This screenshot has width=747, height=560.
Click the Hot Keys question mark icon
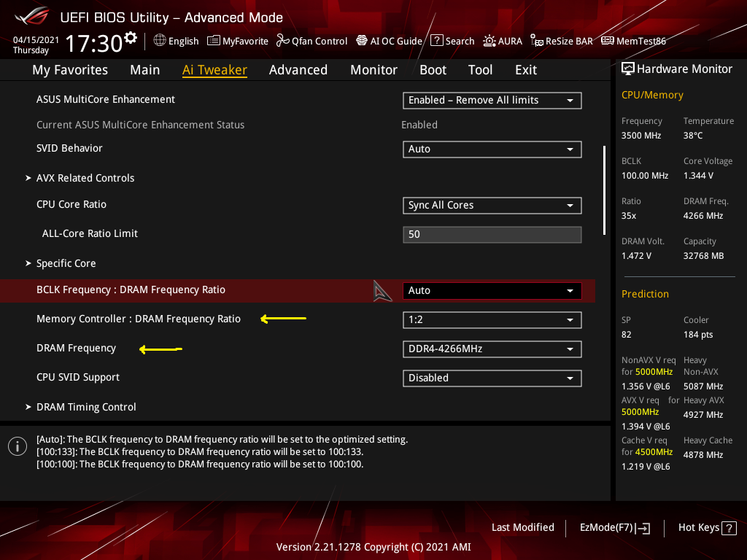tap(729, 528)
